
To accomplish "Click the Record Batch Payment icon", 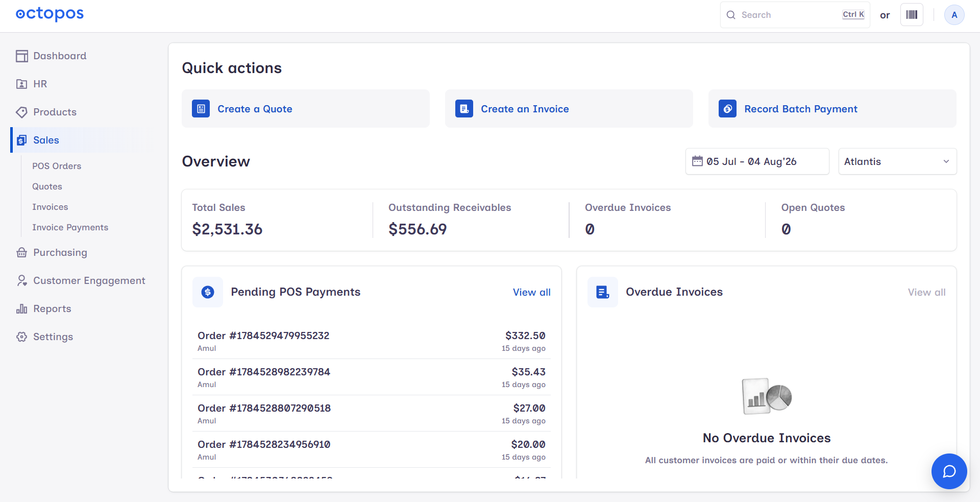I will [x=727, y=109].
